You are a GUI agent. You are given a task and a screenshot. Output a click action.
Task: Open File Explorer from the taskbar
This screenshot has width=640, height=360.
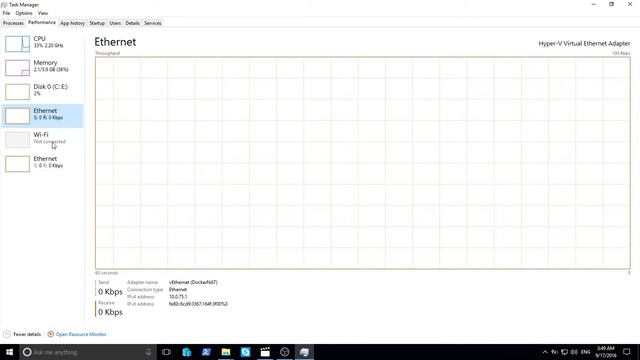point(226,352)
